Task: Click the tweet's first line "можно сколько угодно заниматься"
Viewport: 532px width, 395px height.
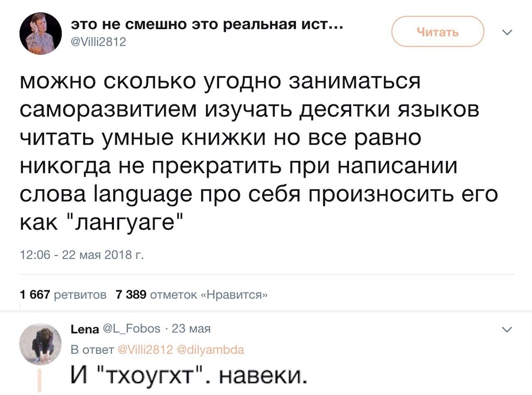Action: coord(220,81)
